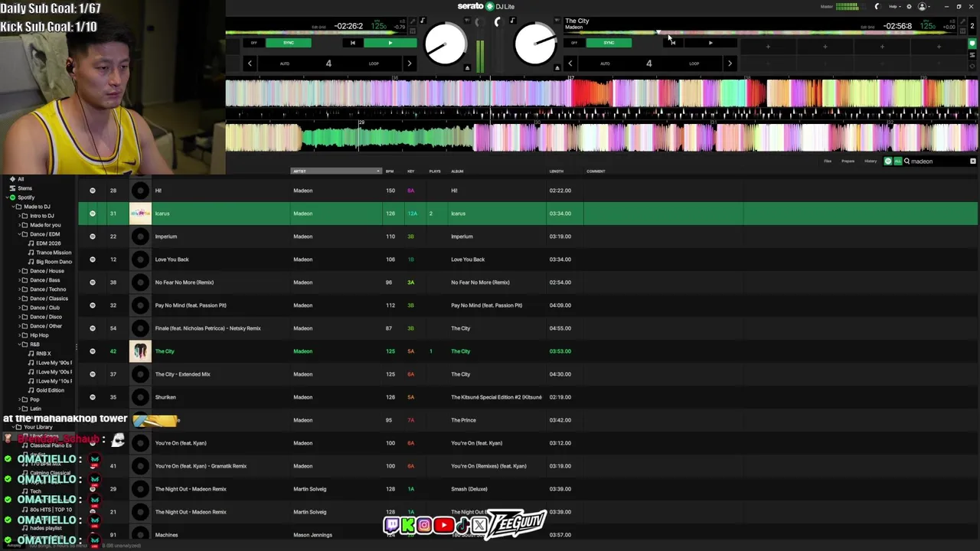Activate AUTO loop on right deck
Image resolution: width=980 pixels, height=551 pixels.
click(x=604, y=64)
